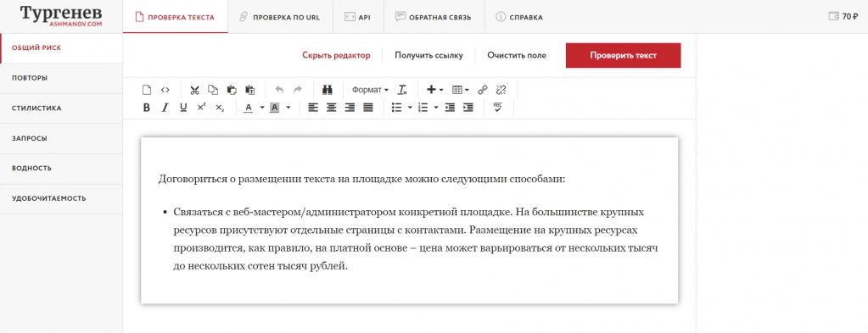This screenshot has width=868, height=333.
Task: Switch to the Проверка текста tab
Action: [x=176, y=17]
